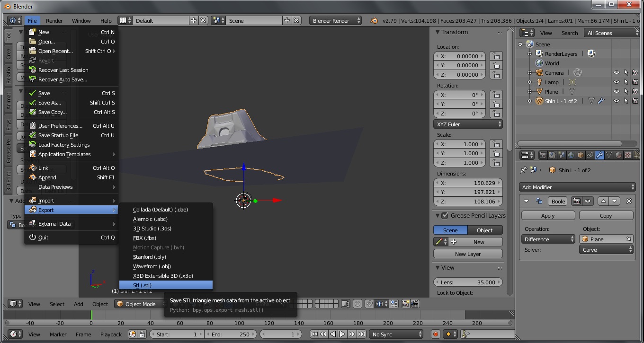Open the mesh Data triangle tab in Properties
Viewport: 644px width, 343px height.
(609, 155)
